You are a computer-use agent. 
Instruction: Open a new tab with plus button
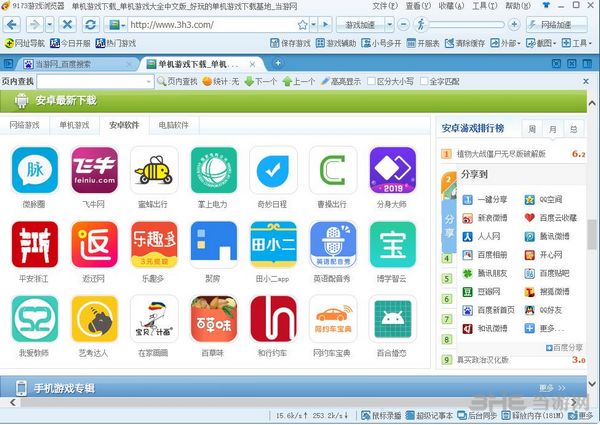[x=278, y=63]
